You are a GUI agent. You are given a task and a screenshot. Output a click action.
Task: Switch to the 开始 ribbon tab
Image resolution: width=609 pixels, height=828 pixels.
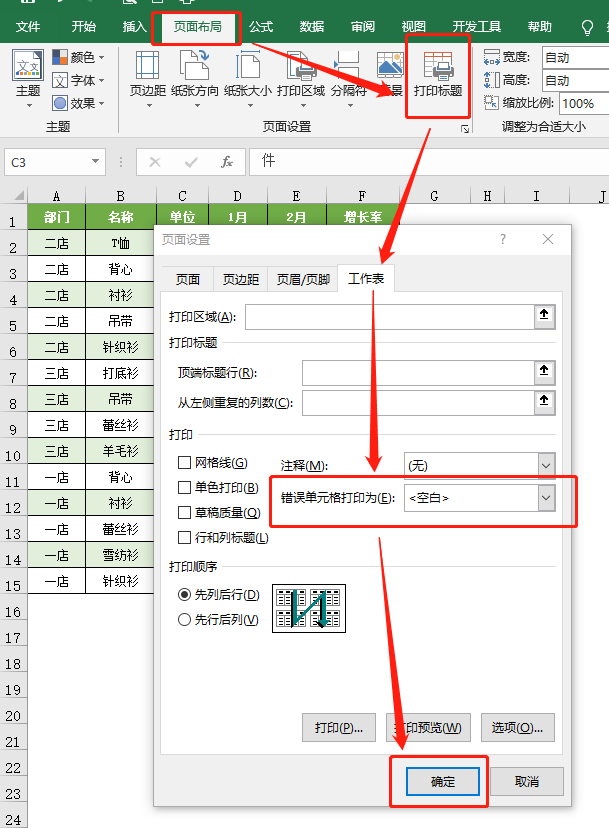83,26
